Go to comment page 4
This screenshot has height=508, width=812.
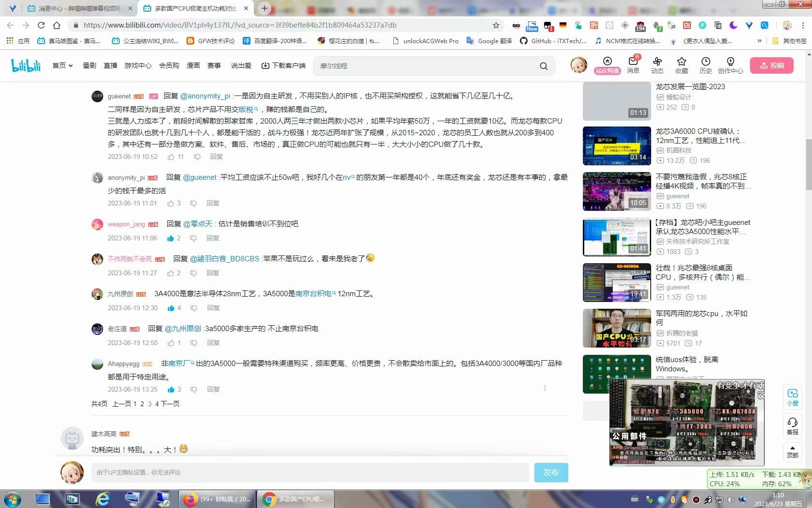(157, 404)
